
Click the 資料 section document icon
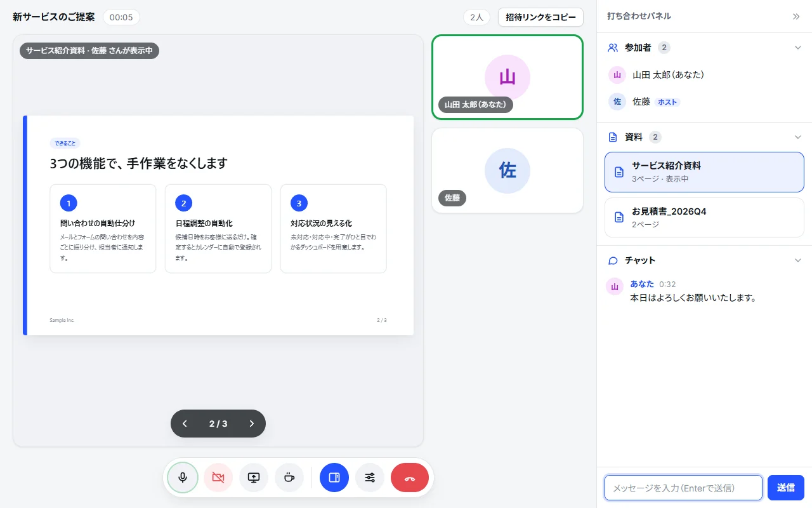[x=613, y=137]
